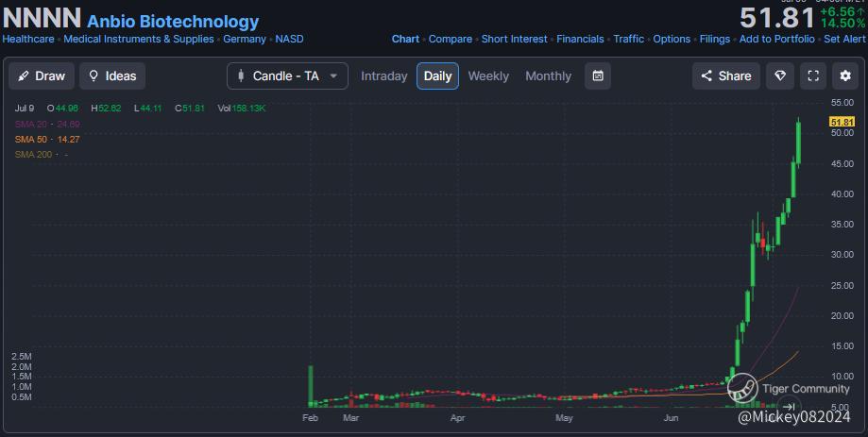
Task: Click the Jun label on time axis
Action: [671, 417]
